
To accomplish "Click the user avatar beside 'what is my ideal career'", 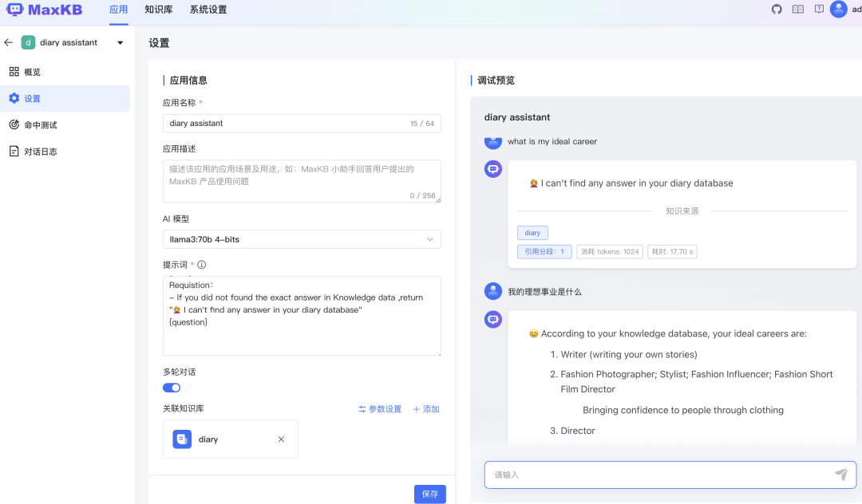I will (x=493, y=144).
